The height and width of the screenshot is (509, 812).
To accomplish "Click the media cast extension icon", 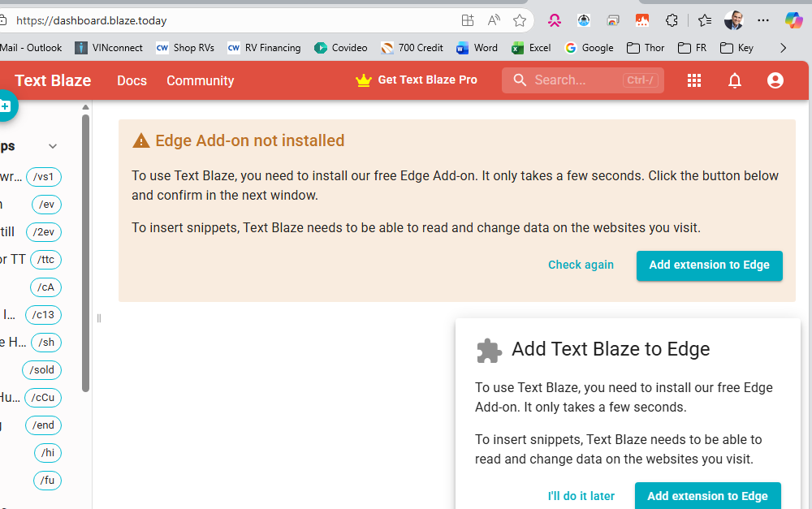I will tap(613, 20).
